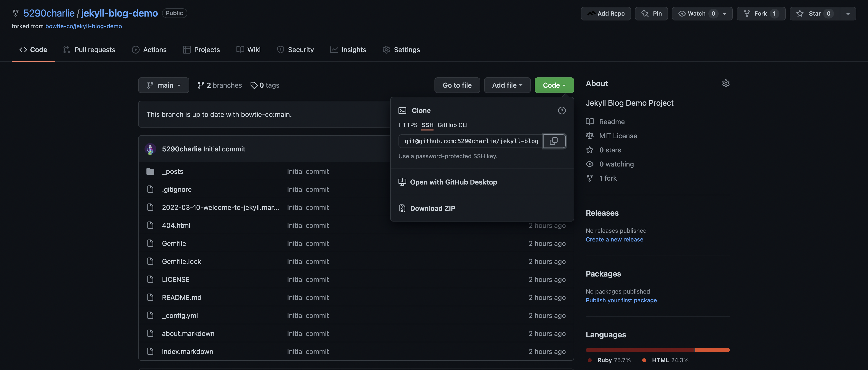Copy the SSH clone URL
This screenshot has height=370, width=868.
pyautogui.click(x=554, y=141)
